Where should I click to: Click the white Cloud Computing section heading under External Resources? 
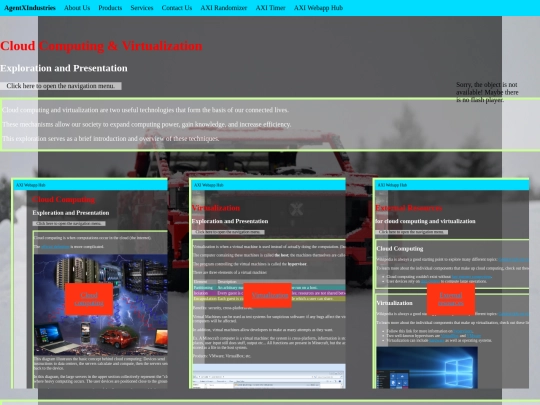point(400,249)
